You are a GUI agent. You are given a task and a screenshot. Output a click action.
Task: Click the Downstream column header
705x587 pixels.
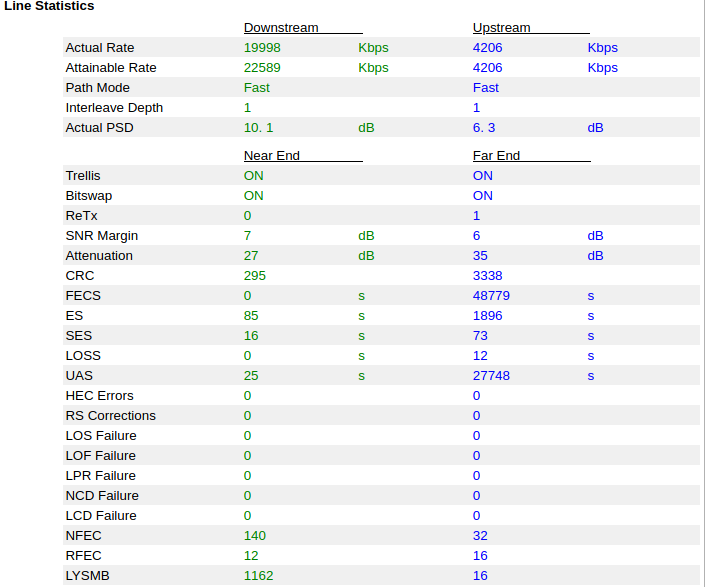[x=281, y=28]
